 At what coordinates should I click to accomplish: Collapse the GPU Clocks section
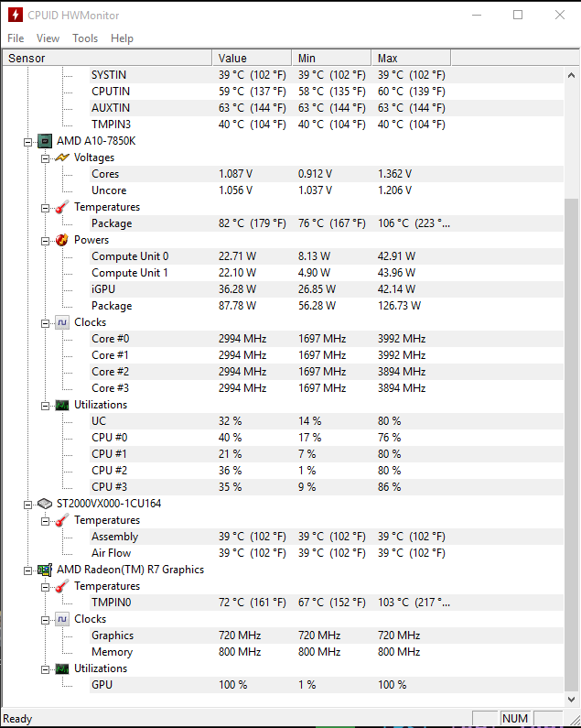[x=45, y=620]
